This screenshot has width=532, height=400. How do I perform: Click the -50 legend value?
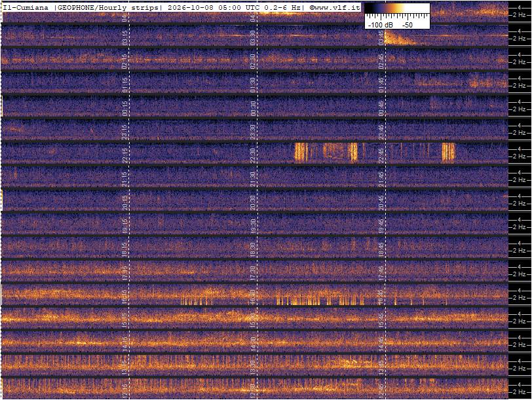click(408, 25)
